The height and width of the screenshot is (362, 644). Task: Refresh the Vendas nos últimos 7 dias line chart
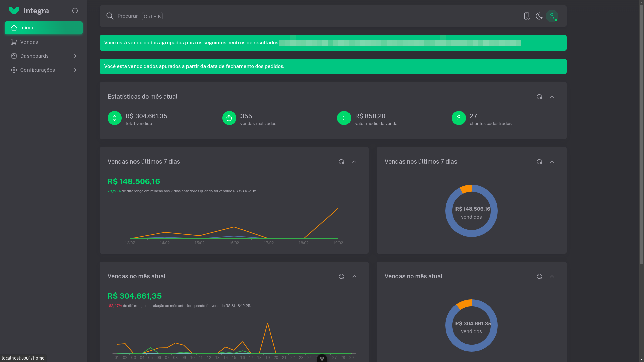(341, 162)
